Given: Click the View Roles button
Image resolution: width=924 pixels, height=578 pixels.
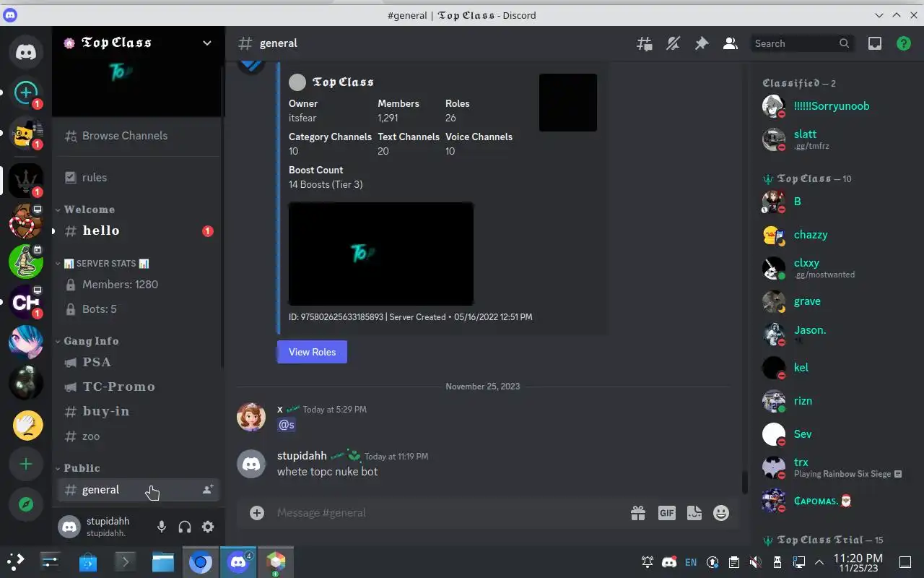Looking at the screenshot, I should pyautogui.click(x=312, y=352).
